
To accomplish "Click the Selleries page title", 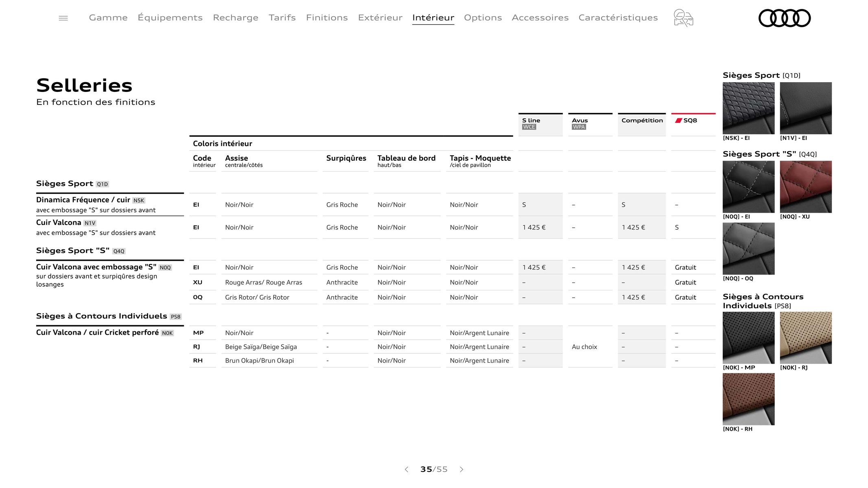I will 84,85.
